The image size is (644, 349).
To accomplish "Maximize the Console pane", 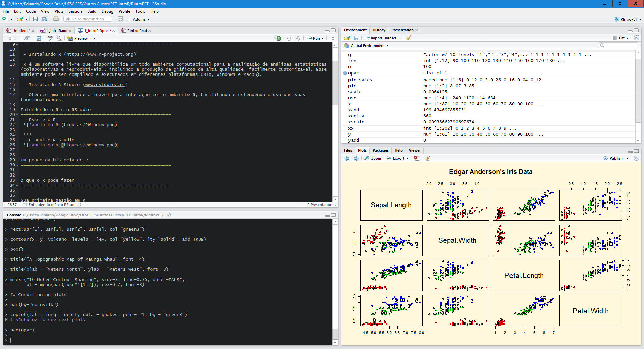I will (333, 215).
